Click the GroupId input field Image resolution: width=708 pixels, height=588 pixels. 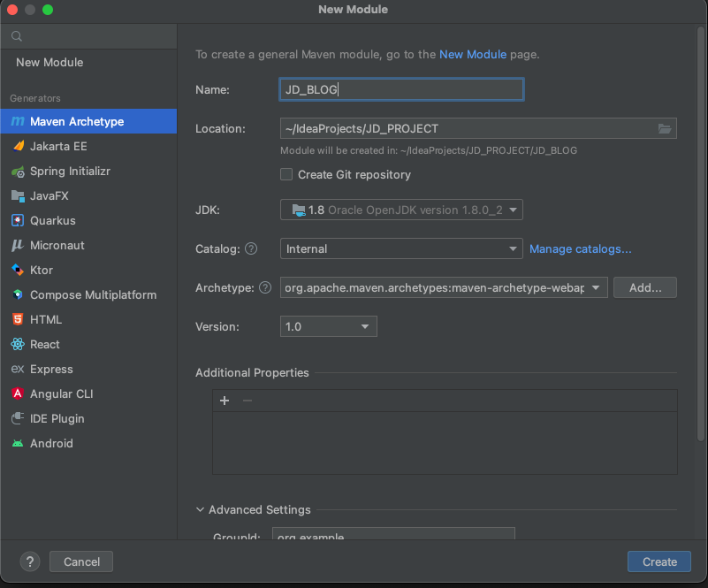coord(393,534)
